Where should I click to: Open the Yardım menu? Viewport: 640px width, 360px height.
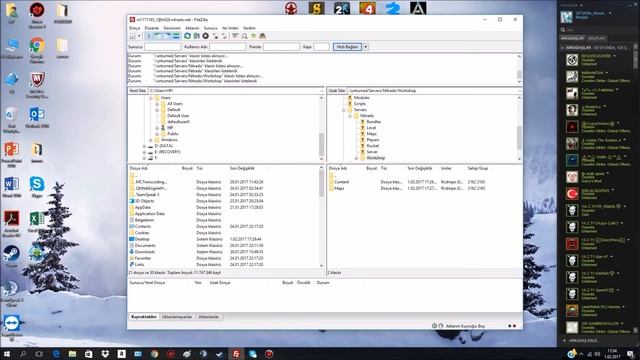[249, 28]
